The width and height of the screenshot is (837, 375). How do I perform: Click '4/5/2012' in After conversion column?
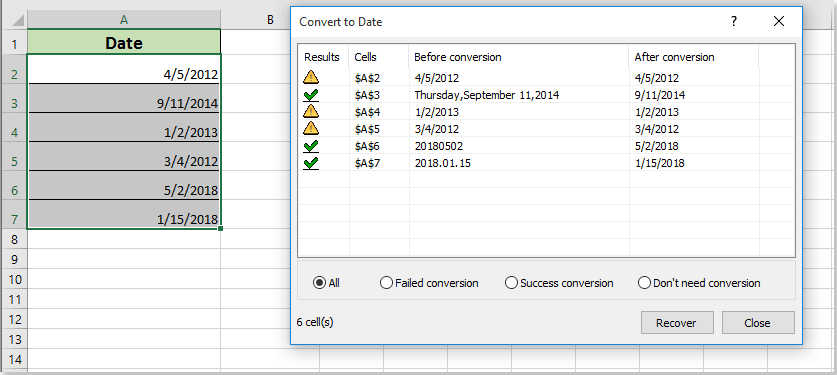(x=657, y=78)
